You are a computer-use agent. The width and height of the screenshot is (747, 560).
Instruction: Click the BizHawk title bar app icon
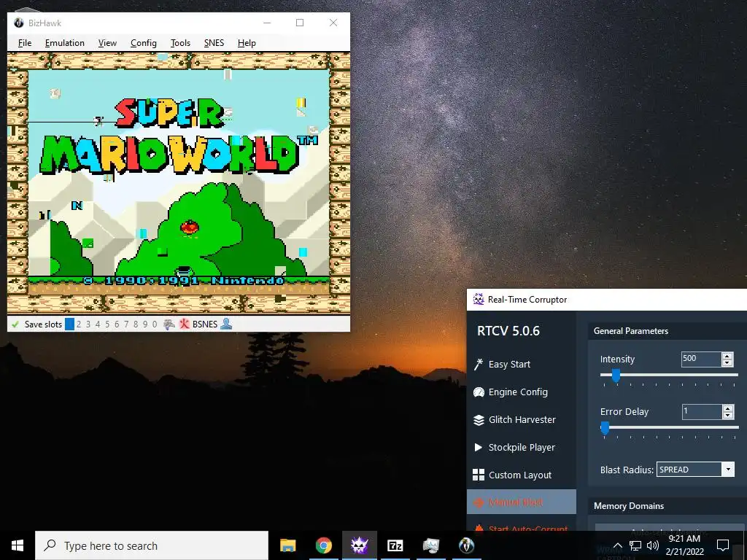pos(19,23)
